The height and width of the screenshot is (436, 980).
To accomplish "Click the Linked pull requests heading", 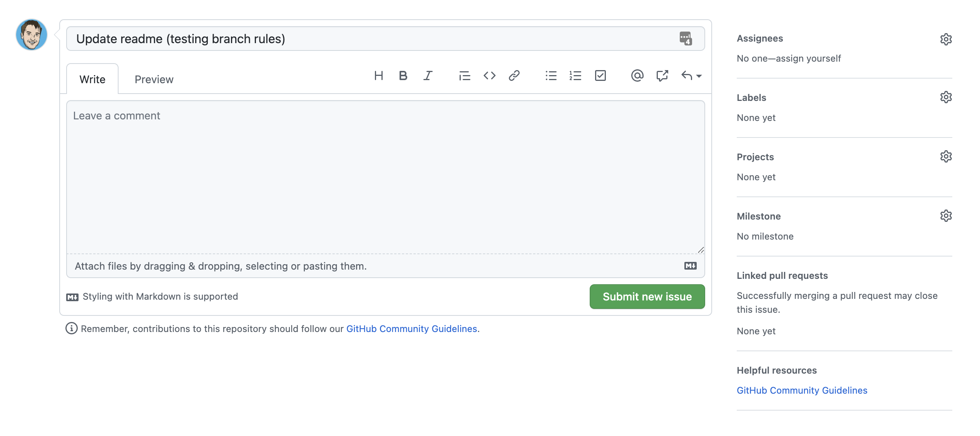I will point(782,276).
